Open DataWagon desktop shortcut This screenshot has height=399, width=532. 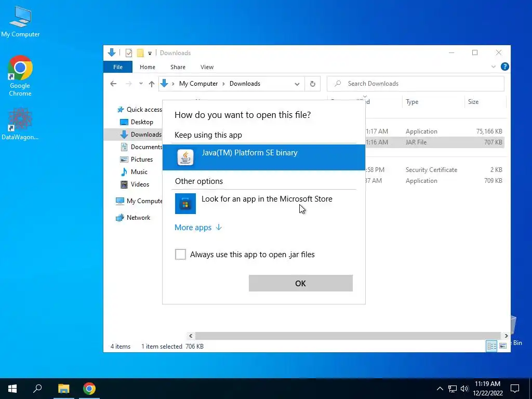coord(20,124)
